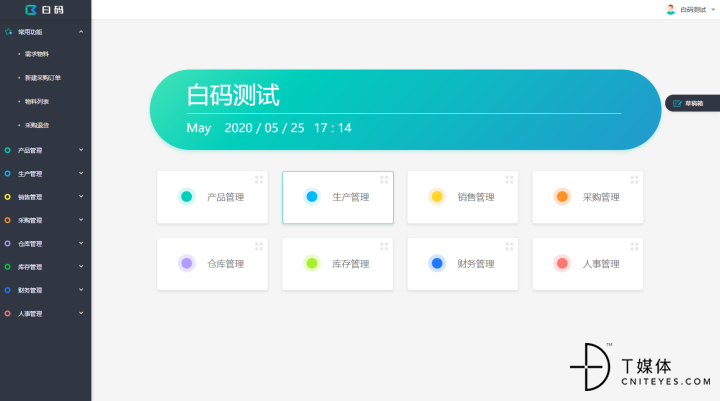
Task: Click the drag handle dots on 生产管理 card
Action: pyautogui.click(x=384, y=180)
